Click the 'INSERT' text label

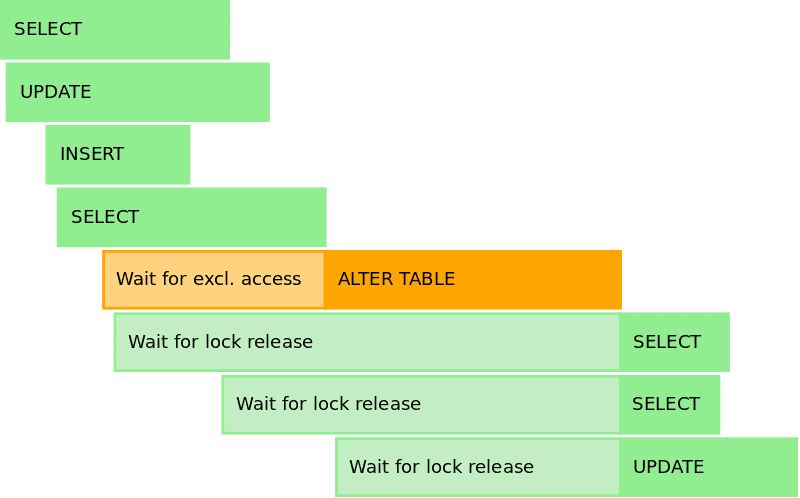pos(92,154)
